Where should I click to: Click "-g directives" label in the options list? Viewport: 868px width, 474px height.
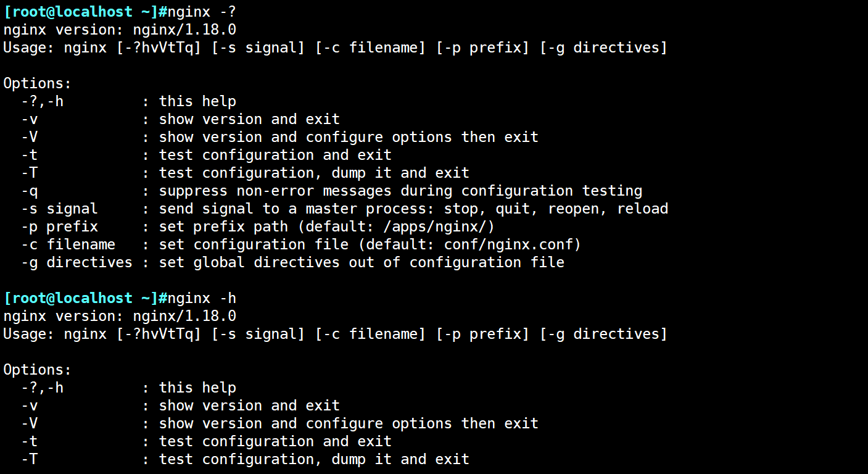(x=76, y=262)
